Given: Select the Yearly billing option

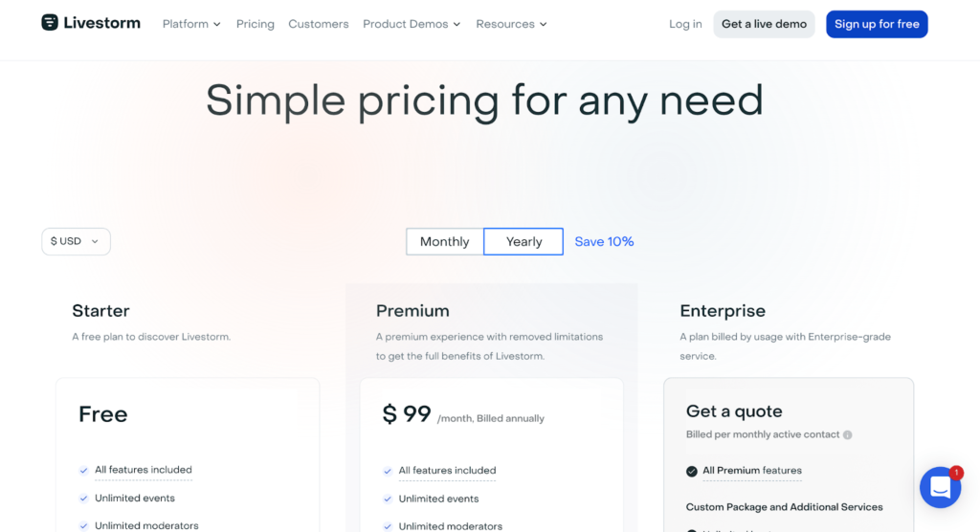Looking at the screenshot, I should pyautogui.click(x=523, y=241).
